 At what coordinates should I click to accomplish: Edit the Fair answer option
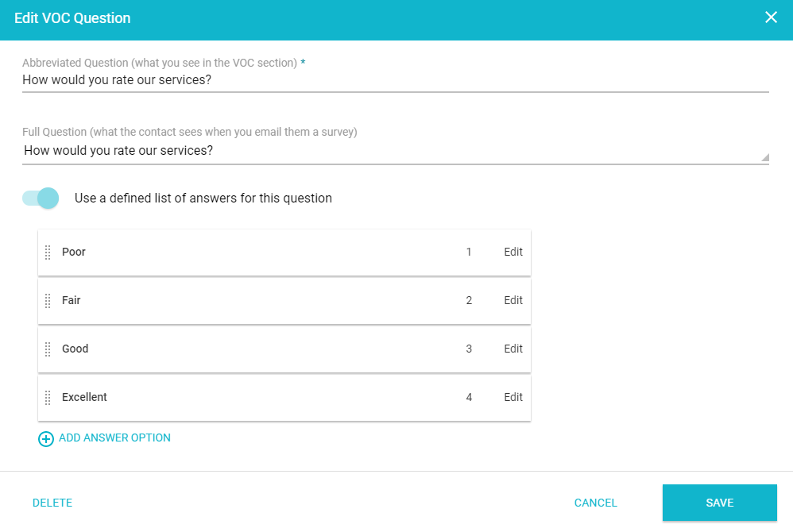[x=513, y=300]
